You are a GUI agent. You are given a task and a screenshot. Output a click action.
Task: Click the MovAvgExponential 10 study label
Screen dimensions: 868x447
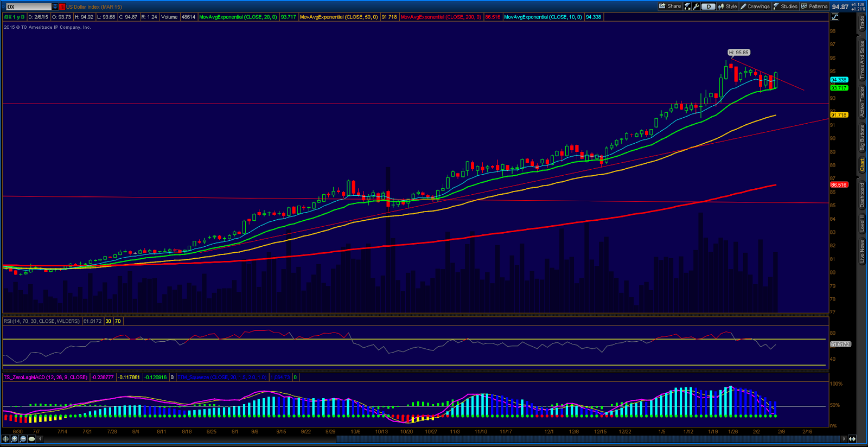click(x=543, y=17)
